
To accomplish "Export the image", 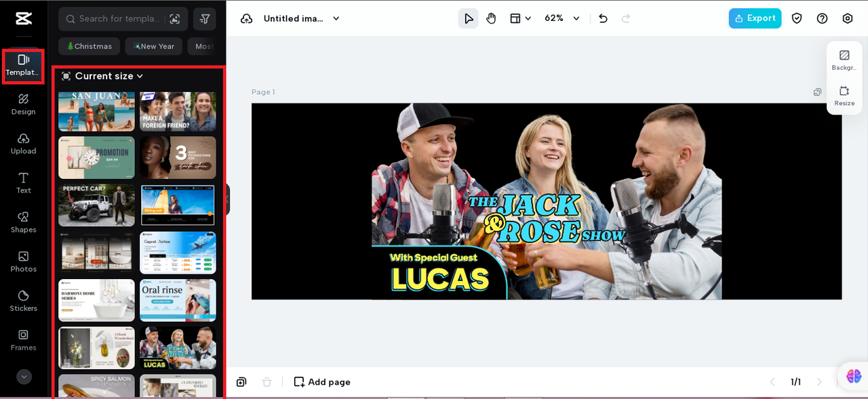I will (x=755, y=18).
